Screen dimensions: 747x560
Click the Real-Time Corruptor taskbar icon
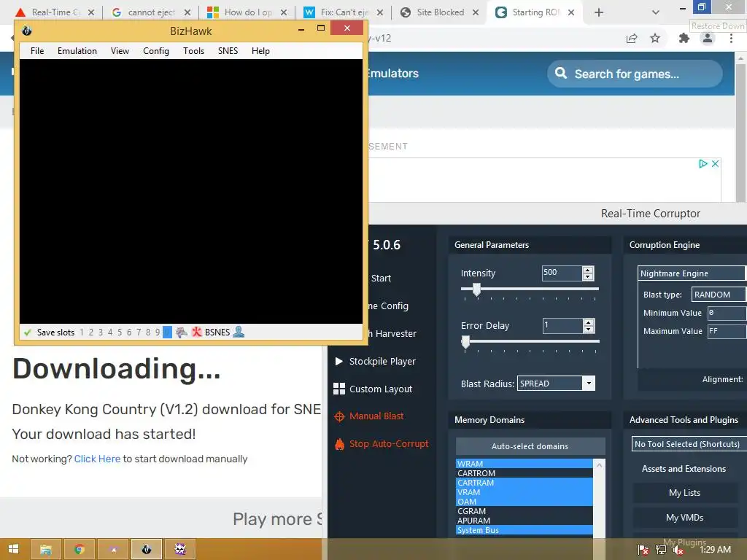tap(180, 549)
